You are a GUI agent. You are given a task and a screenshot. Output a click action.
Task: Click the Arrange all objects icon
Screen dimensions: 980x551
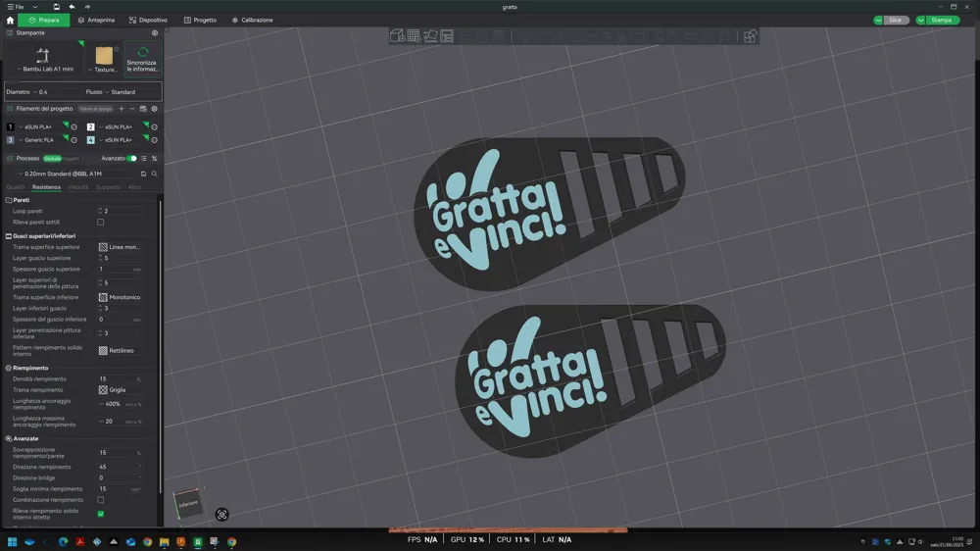(447, 35)
